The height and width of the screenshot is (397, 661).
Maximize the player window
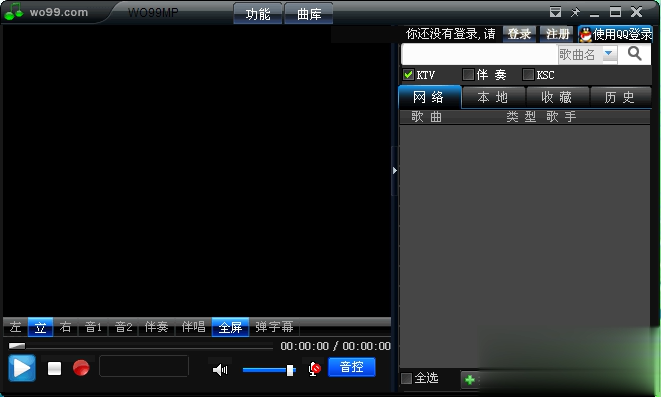(x=615, y=12)
